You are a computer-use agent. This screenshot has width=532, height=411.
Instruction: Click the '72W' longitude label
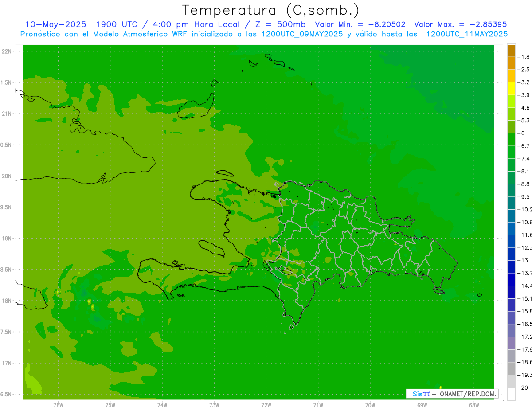(x=266, y=405)
